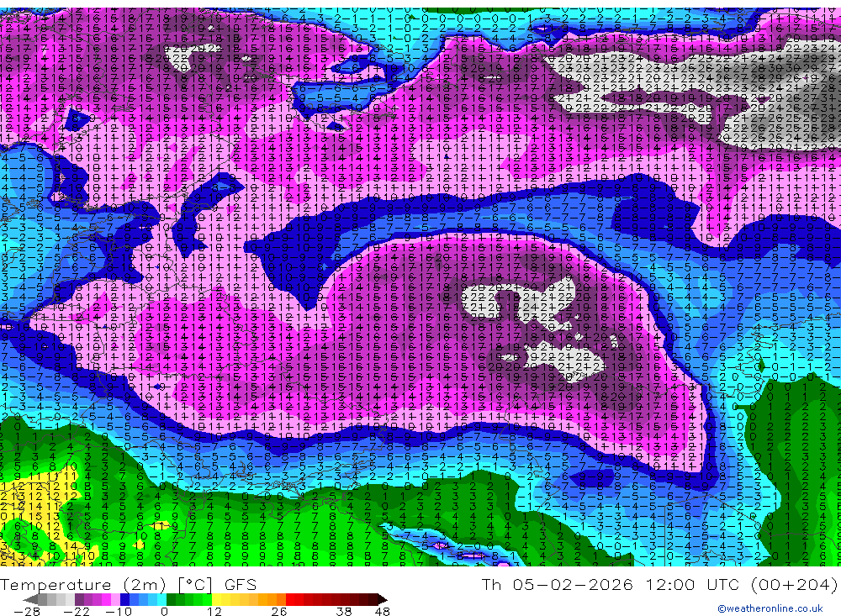
Task: Click the '12' label on the legend
Action: coord(214,611)
